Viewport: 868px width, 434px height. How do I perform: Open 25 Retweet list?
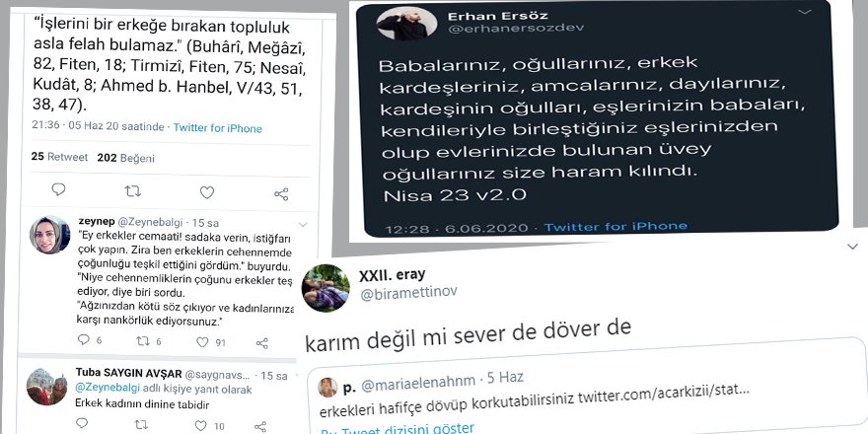59,157
